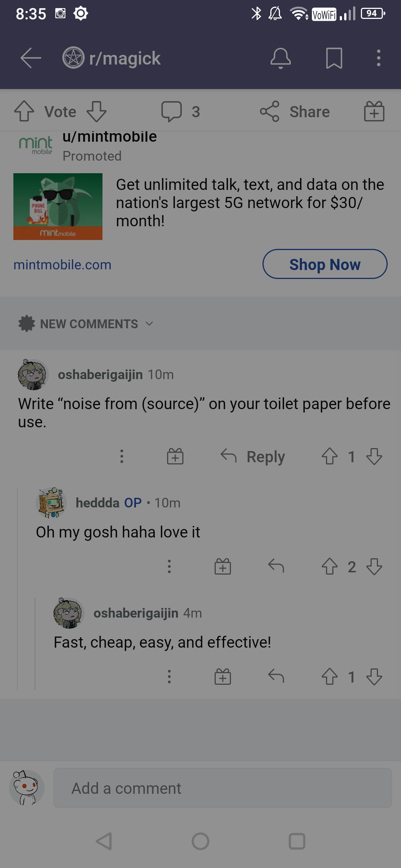The width and height of the screenshot is (401, 868).
Task: Tap the back arrow in header
Action: (x=30, y=58)
